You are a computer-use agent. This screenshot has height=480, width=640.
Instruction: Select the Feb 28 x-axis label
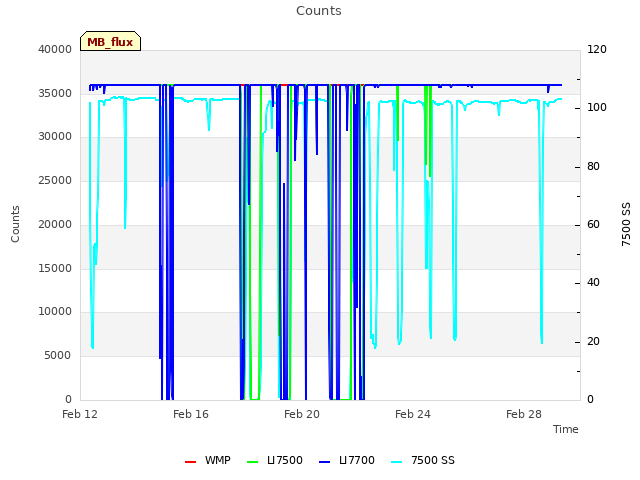tap(524, 414)
